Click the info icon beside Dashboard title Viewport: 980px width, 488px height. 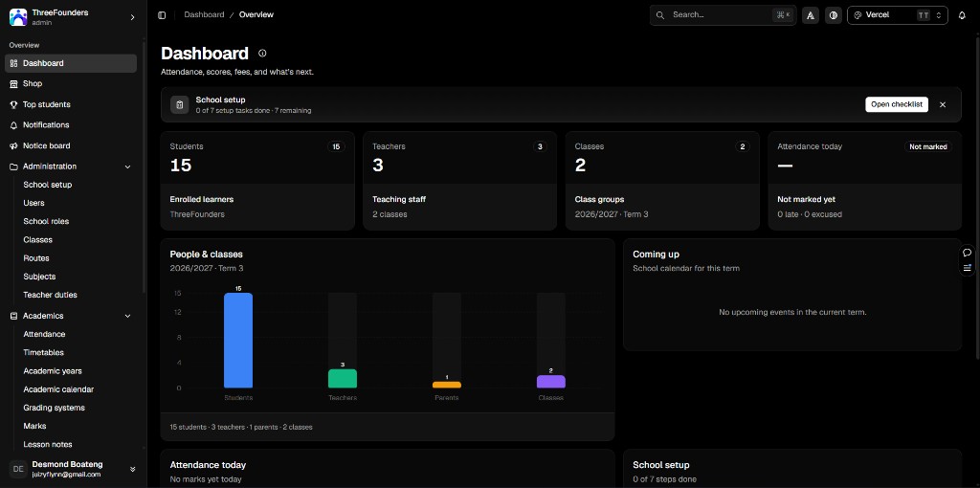click(x=262, y=54)
